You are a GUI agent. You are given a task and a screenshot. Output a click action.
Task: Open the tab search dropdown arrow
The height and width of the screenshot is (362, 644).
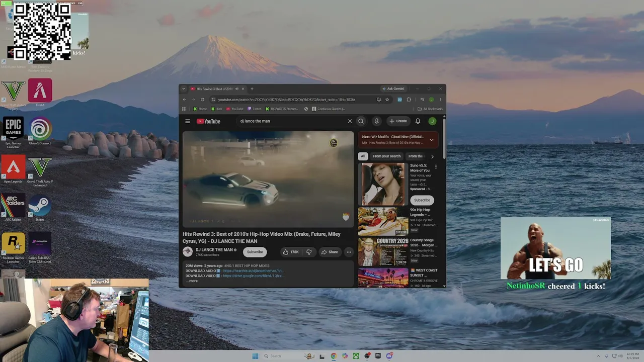(184, 89)
